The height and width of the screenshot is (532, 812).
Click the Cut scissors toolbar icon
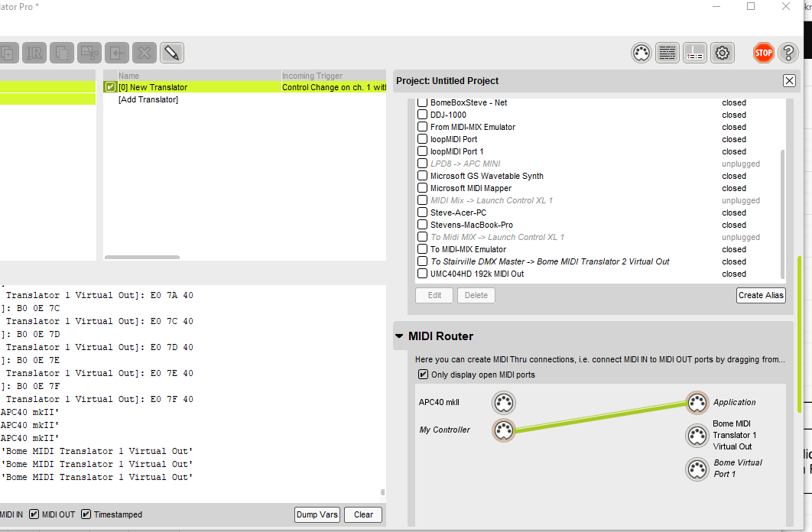(x=89, y=53)
